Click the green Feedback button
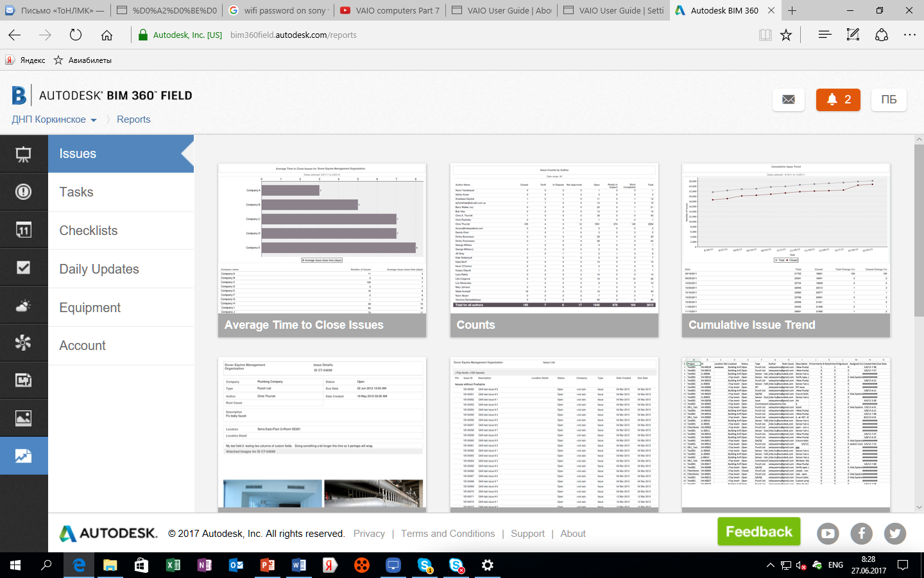The width and height of the screenshot is (924, 578). pos(758,532)
